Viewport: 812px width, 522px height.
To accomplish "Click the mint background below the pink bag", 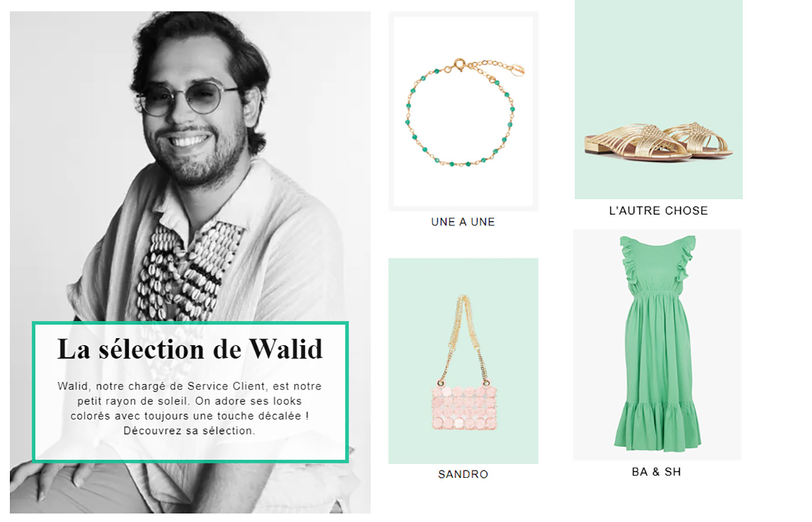I will click(x=463, y=447).
